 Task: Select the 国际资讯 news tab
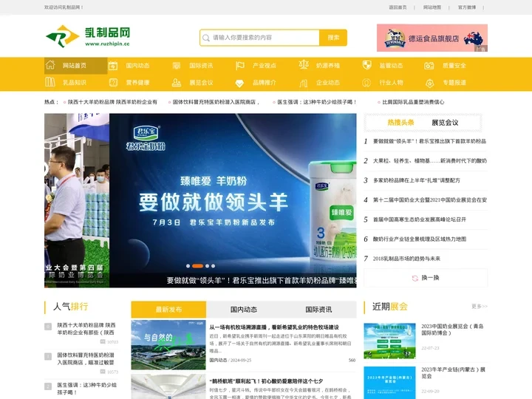318,310
